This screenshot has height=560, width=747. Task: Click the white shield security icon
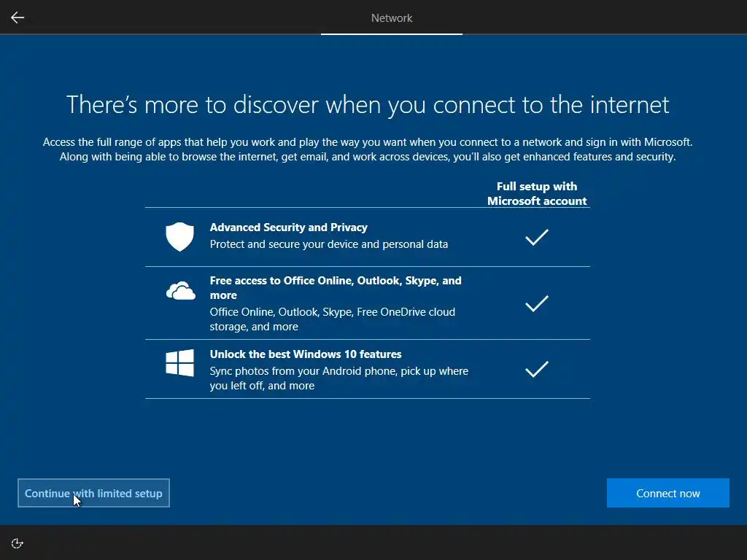tap(179, 237)
